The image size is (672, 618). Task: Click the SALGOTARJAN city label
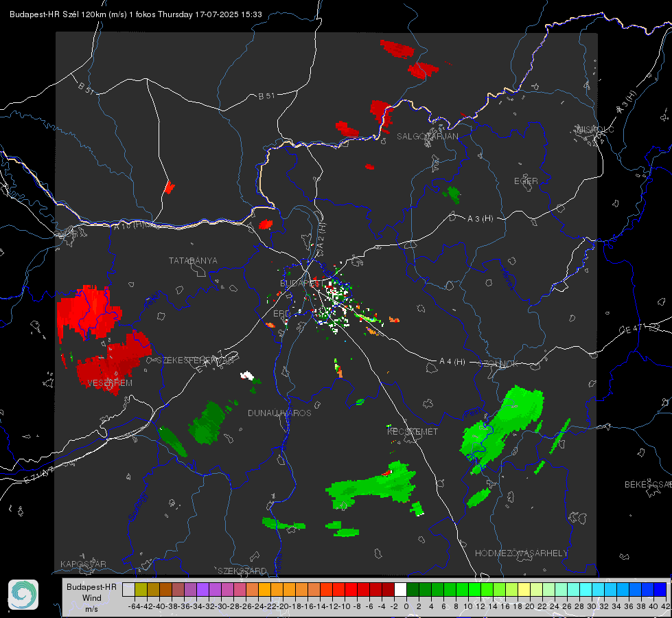pyautogui.click(x=427, y=137)
